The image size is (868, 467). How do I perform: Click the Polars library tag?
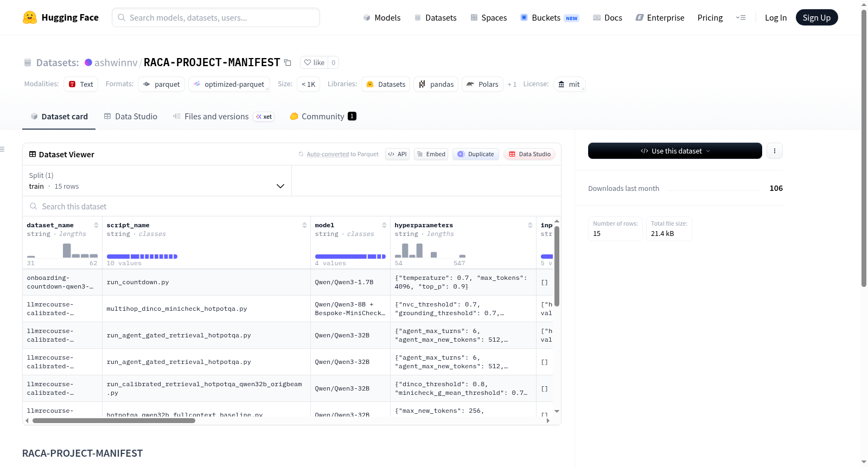(x=482, y=84)
